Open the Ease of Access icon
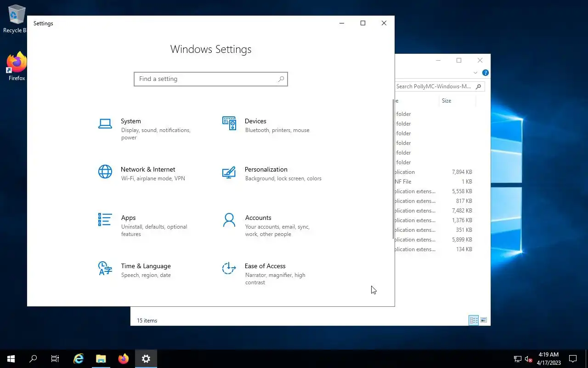 [229, 268]
